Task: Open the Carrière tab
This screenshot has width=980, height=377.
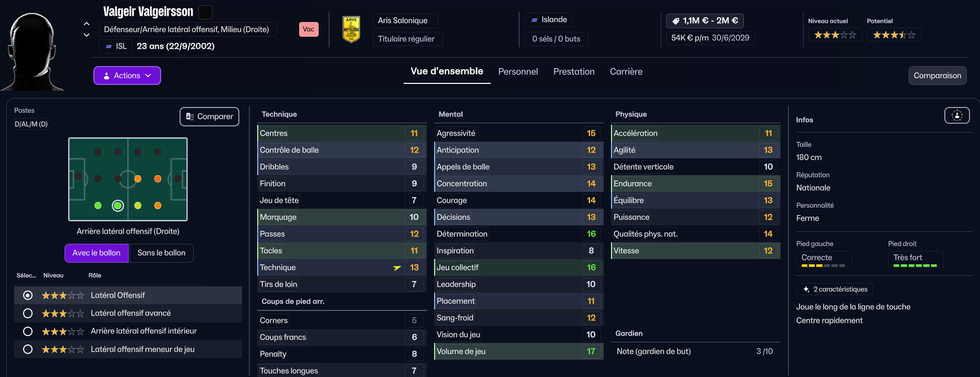Action: pos(626,72)
